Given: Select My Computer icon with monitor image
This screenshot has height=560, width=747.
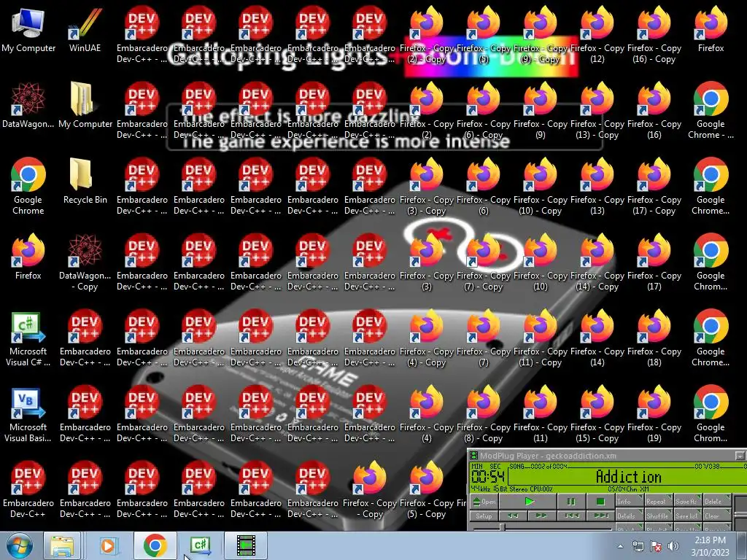Looking at the screenshot, I should click(x=28, y=29).
